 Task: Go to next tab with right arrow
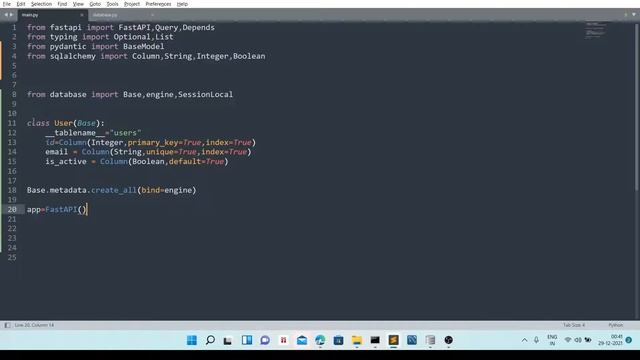coord(11,15)
